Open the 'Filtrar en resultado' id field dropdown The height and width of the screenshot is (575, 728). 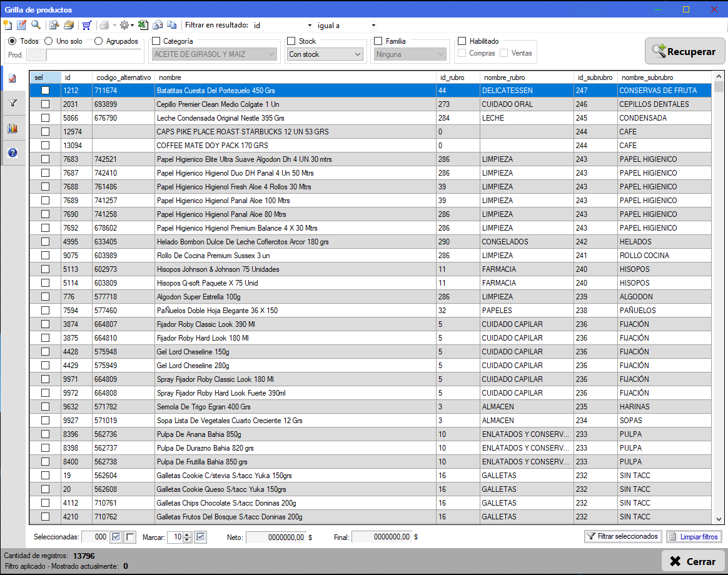point(310,26)
